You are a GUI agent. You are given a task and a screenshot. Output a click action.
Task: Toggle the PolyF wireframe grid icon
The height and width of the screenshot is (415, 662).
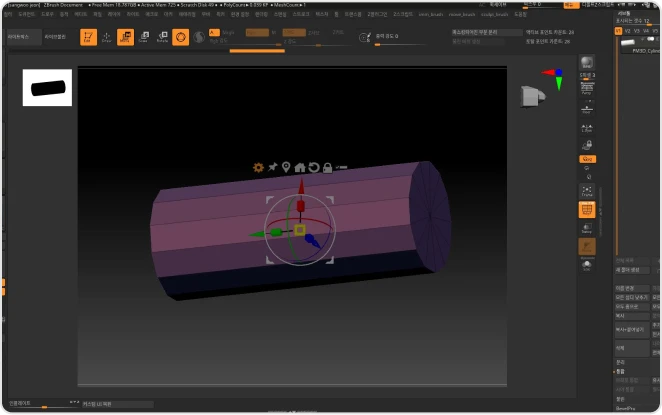(587, 209)
